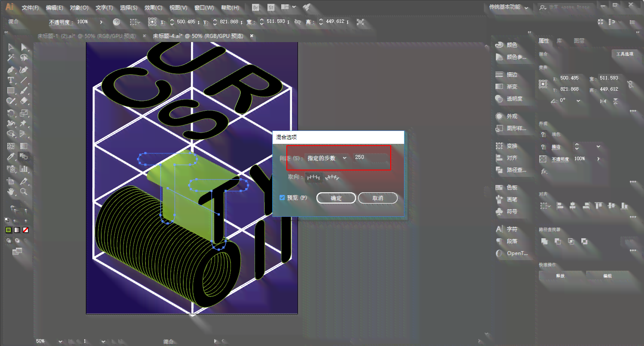Image resolution: width=644 pixels, height=346 pixels.
Task: Select the Zoom tool
Action: 24,192
